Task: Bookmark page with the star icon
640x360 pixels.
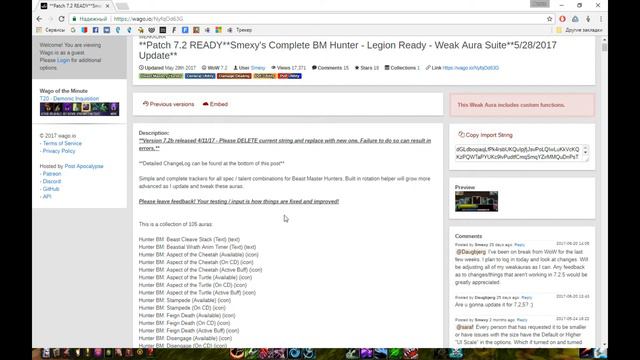Action: point(549,19)
